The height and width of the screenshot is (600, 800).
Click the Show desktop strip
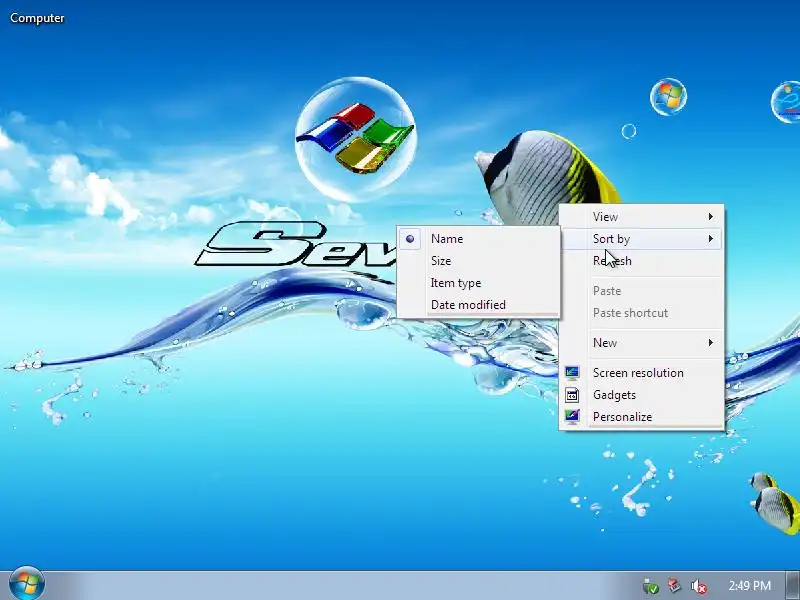point(793,585)
